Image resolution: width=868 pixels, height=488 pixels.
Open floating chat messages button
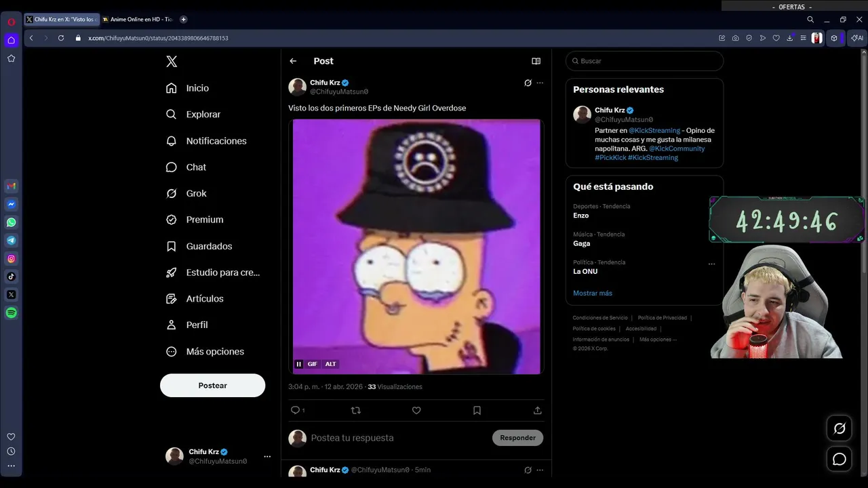(840, 460)
